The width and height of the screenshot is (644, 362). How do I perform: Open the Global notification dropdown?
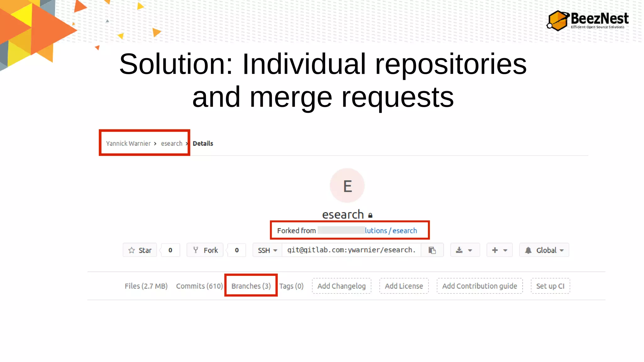(x=544, y=250)
